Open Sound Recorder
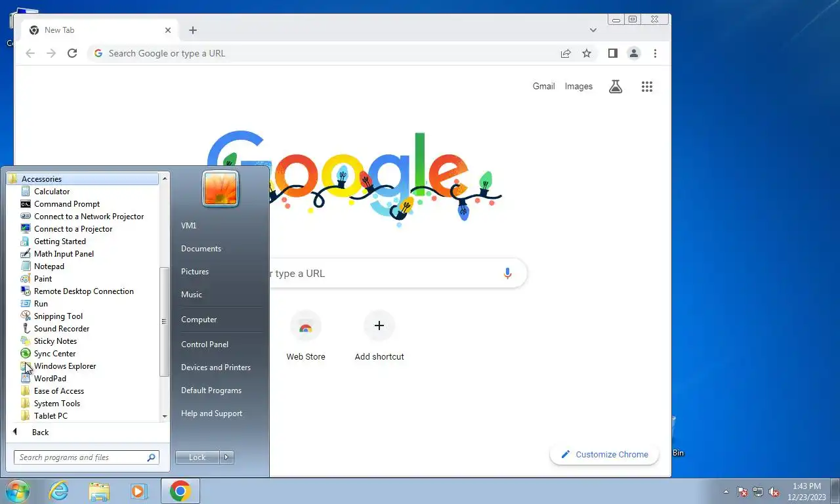Screen dimensions: 840x504 coord(61,329)
